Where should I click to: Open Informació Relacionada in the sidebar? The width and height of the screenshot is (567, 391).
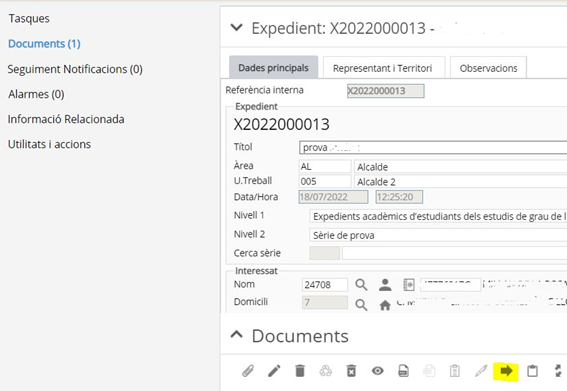point(66,119)
